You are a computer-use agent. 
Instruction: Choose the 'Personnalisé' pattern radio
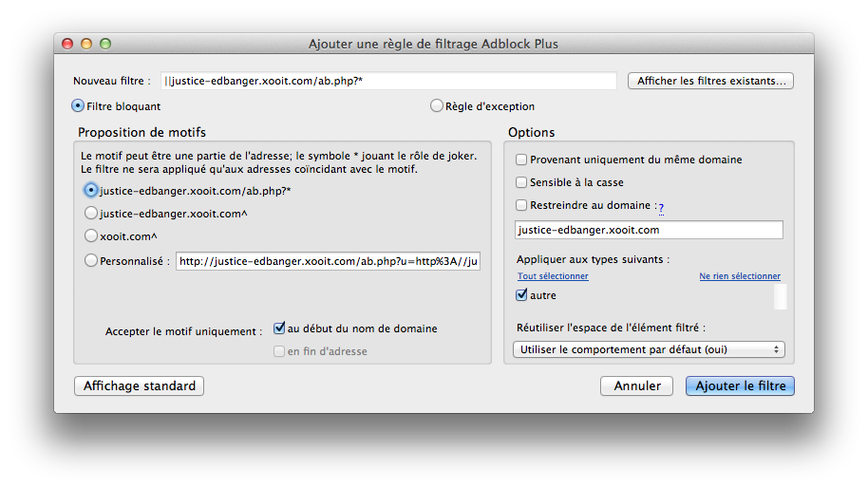click(91, 260)
